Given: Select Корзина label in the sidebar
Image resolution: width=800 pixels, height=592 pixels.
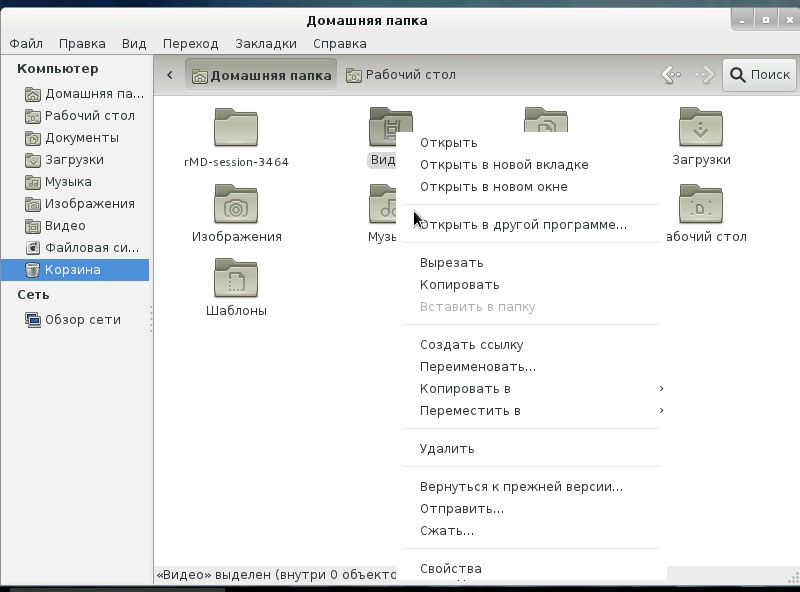Looking at the screenshot, I should pos(72,269).
